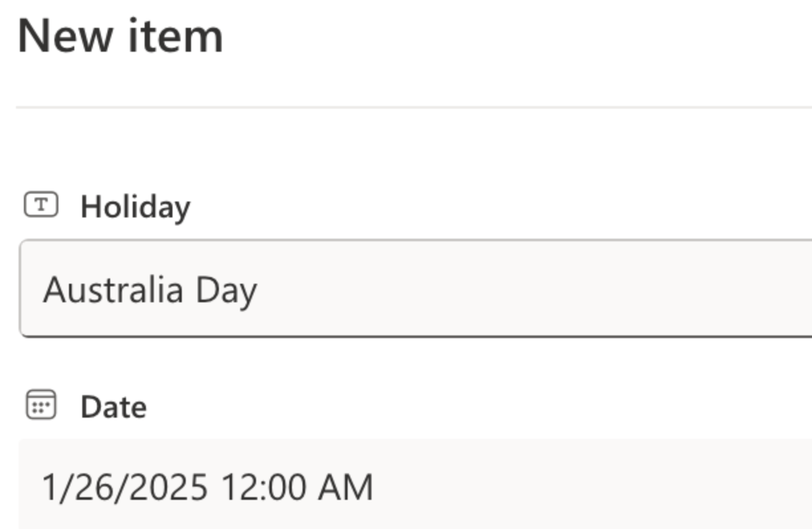Click the text-type icon beside Holiday
Image resolution: width=812 pixels, height=529 pixels.
tap(41, 205)
